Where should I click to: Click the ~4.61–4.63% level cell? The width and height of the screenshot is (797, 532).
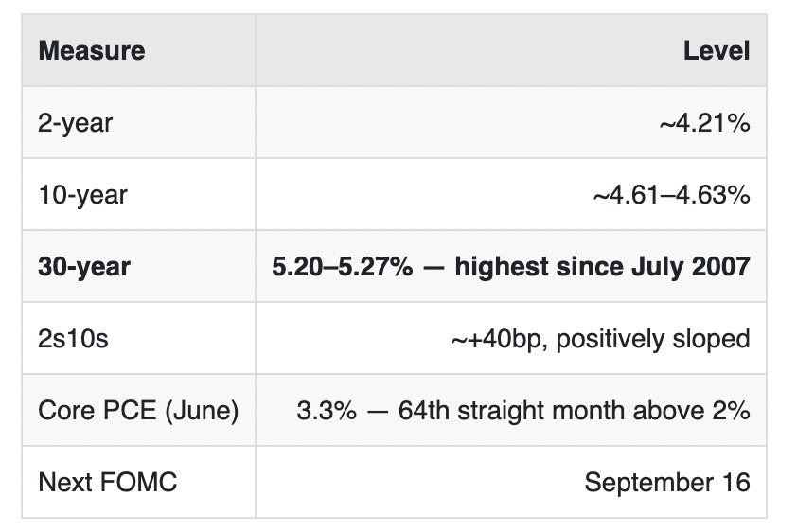(671, 195)
